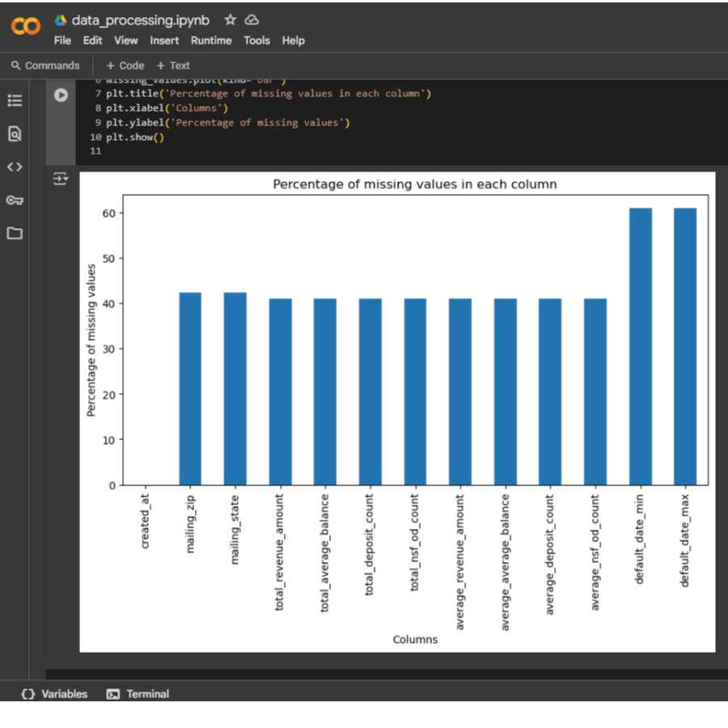
Task: Click the plt.title code line
Action: [269, 93]
